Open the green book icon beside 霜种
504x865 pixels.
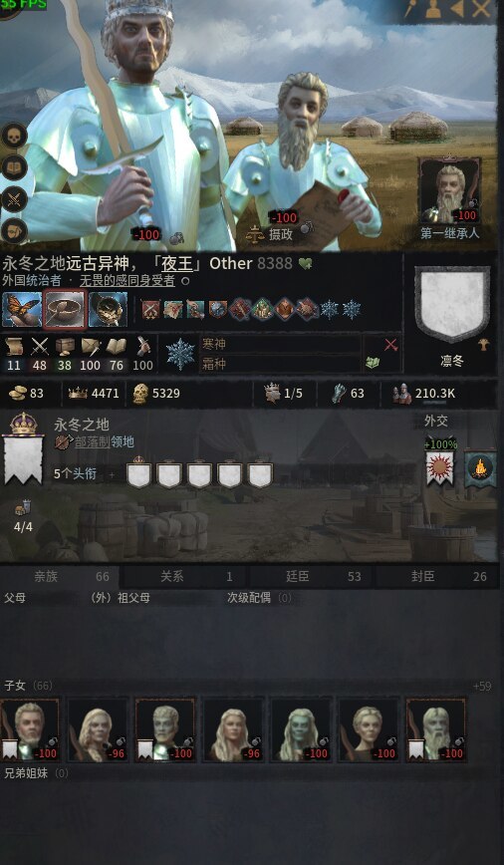pyautogui.click(x=373, y=363)
